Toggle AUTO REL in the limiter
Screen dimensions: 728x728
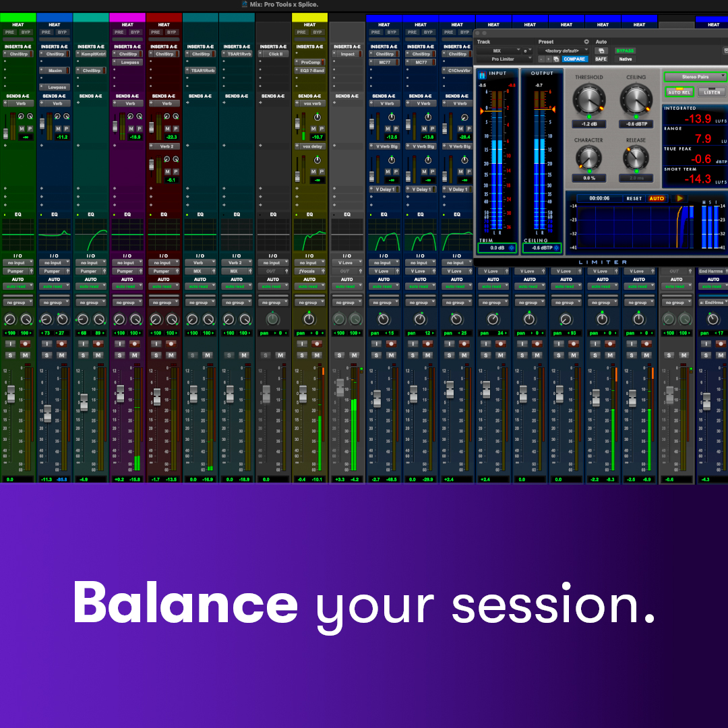[x=679, y=92]
